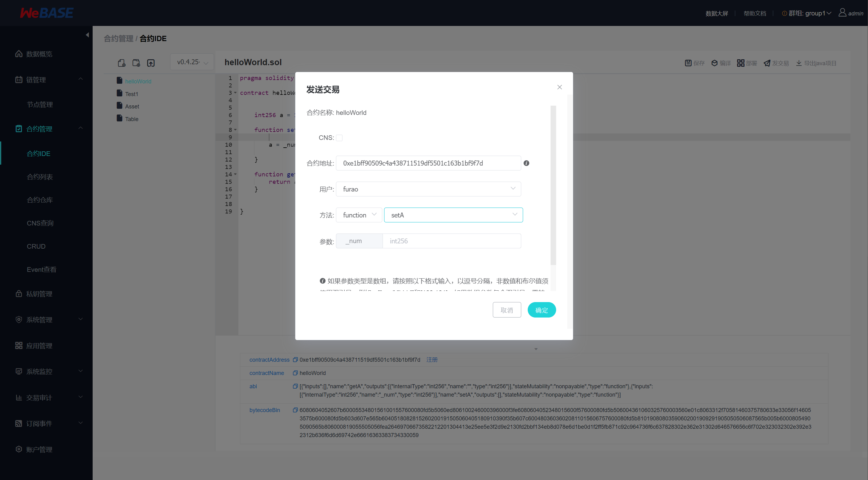Copy the contractName value icon
The height and width of the screenshot is (480, 868).
pos(295,373)
